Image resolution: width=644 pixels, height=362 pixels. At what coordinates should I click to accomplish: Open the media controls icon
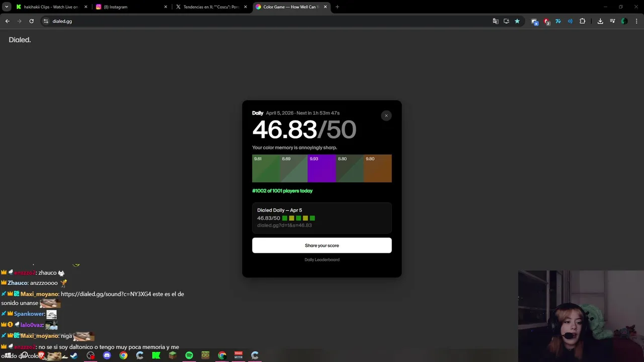612,21
